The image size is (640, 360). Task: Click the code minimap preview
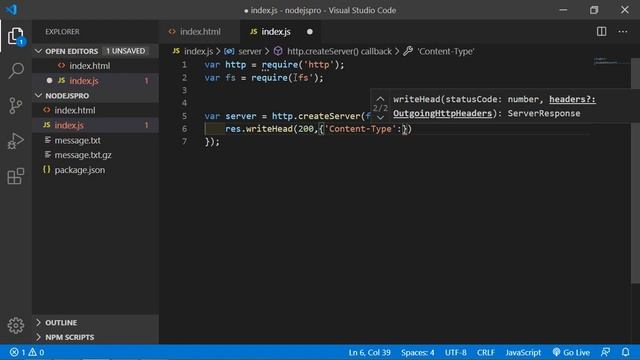point(610,61)
